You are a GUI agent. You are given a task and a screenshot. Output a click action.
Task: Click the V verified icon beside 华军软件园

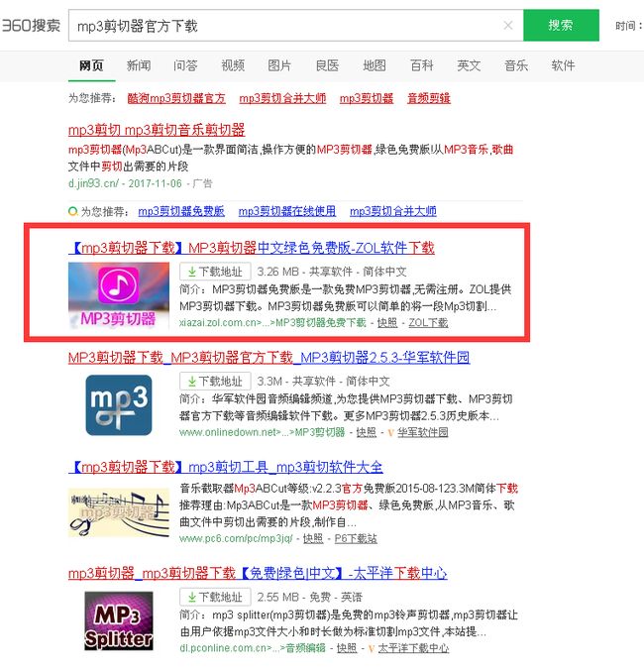[390, 433]
